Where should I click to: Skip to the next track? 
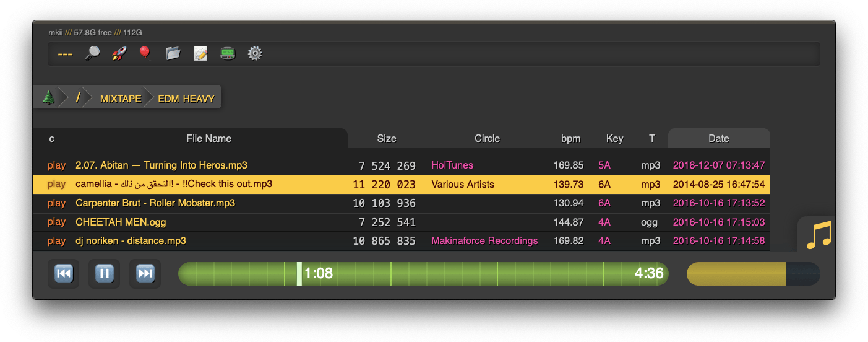coord(145,273)
